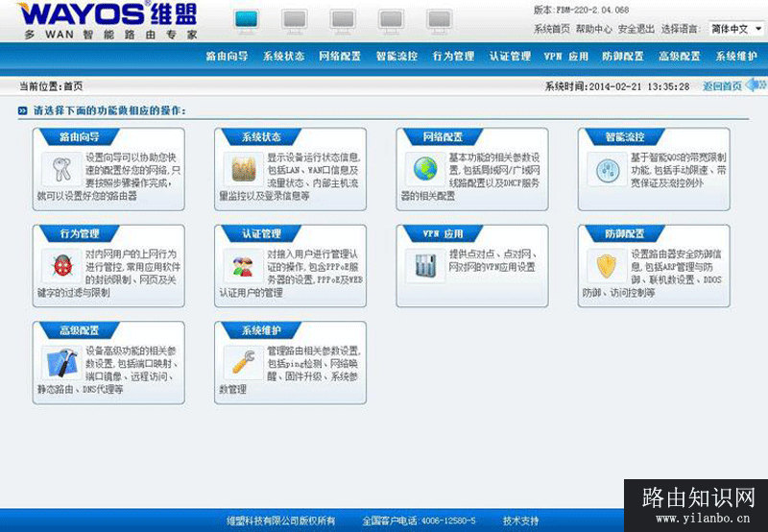
Task: Click the users icon for 认证管理
Action: 240,264
